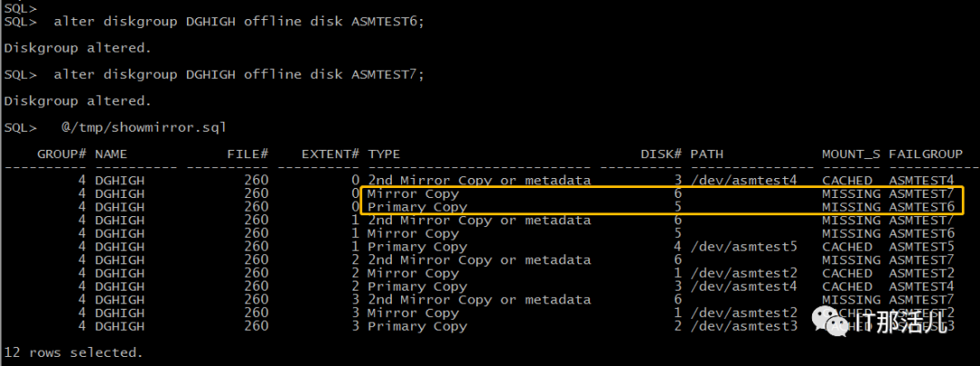Click the /dev/asmtest5 path entry
Screen dimensions: 980x366
coord(744,246)
